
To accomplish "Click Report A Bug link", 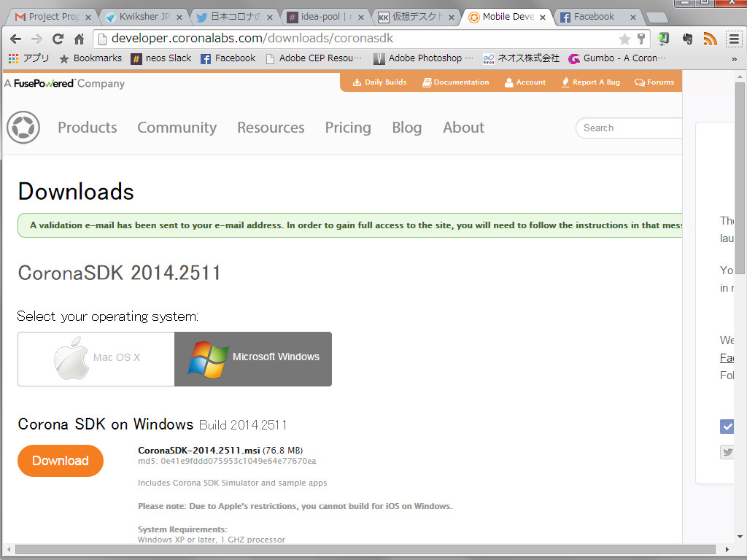I will (x=591, y=82).
